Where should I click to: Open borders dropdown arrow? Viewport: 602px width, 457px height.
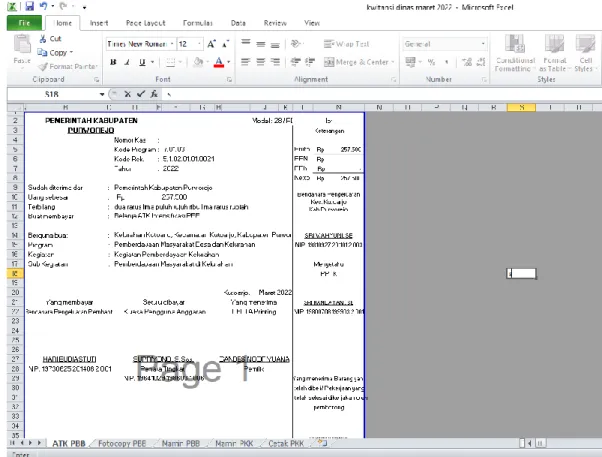(180, 62)
